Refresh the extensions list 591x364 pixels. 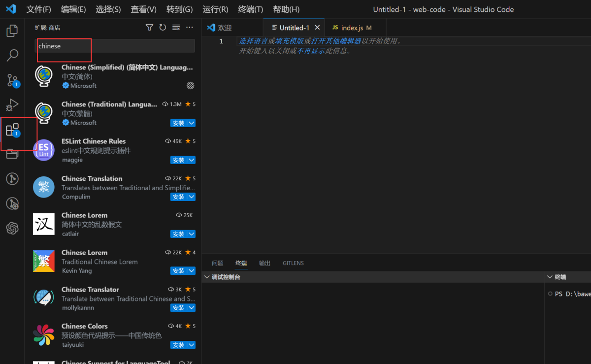click(x=163, y=28)
